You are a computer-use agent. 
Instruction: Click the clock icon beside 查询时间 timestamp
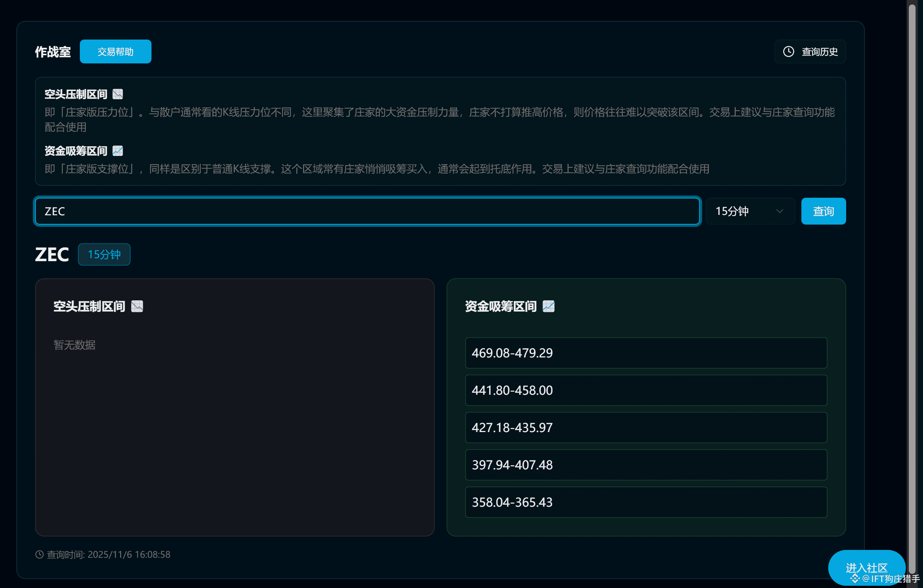40,554
